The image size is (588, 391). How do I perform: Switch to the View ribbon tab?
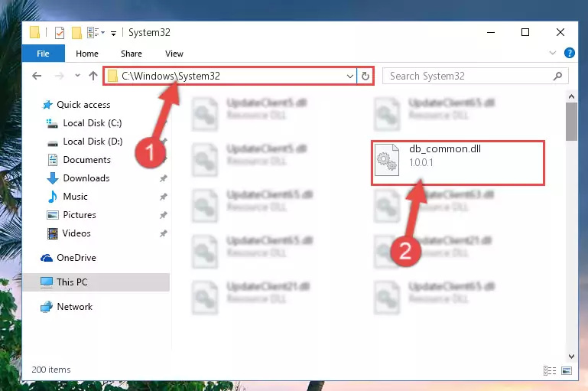[x=174, y=54]
